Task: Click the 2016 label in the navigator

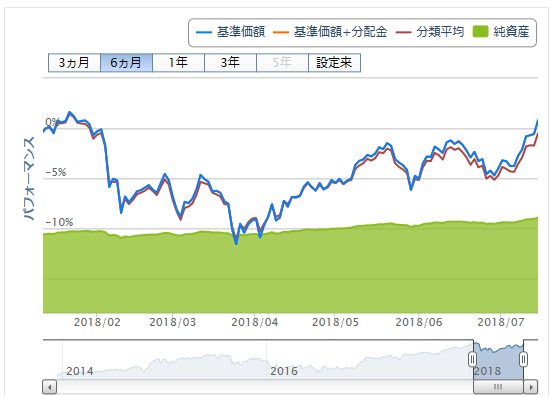Action: (284, 371)
